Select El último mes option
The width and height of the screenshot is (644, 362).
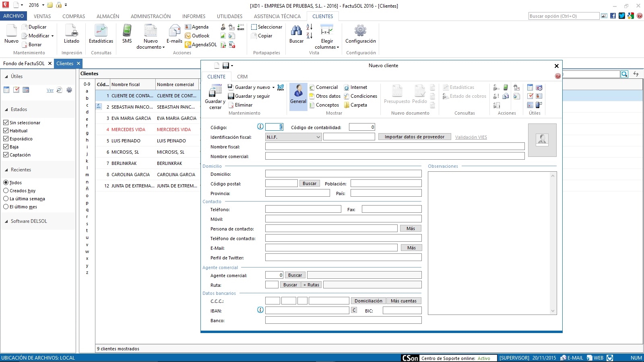click(6, 207)
